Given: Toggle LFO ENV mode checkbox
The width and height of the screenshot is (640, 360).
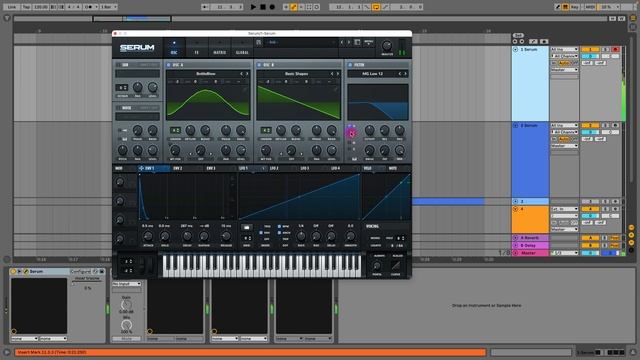Looking at the screenshot, I should pos(261,233).
